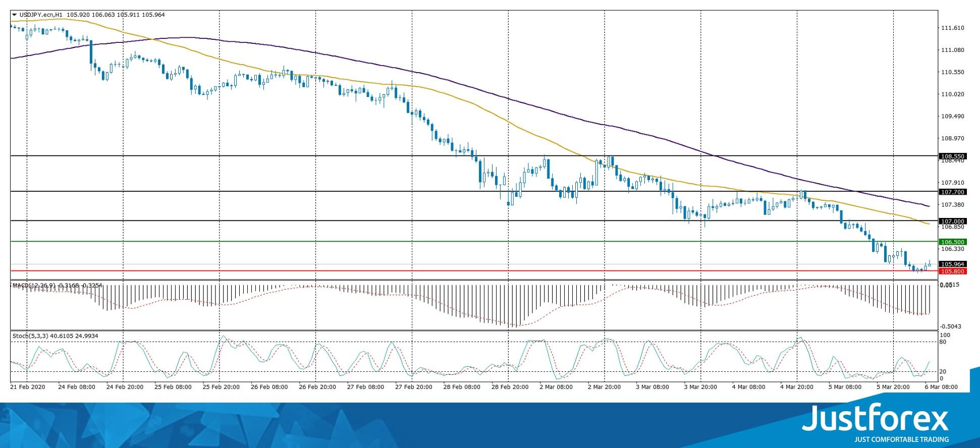Click the 3 Mar 08:00 time label

pos(653,387)
